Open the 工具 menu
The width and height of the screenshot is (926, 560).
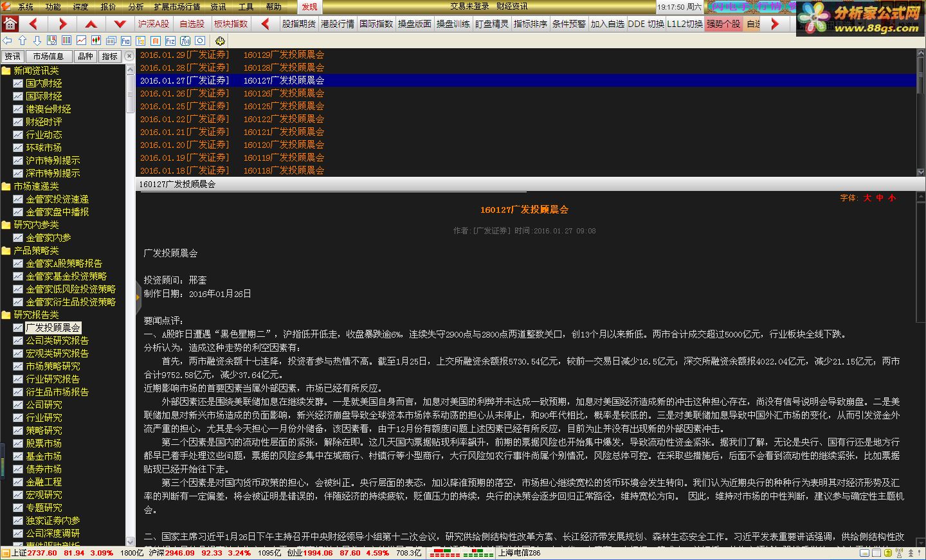click(x=246, y=6)
